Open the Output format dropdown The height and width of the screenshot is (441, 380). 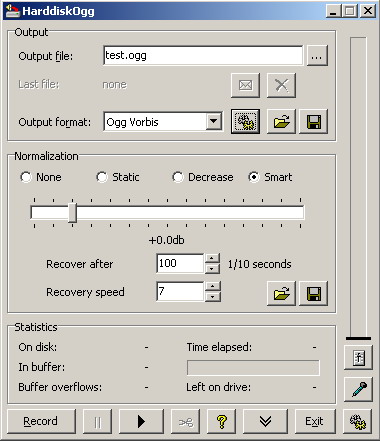(213, 122)
